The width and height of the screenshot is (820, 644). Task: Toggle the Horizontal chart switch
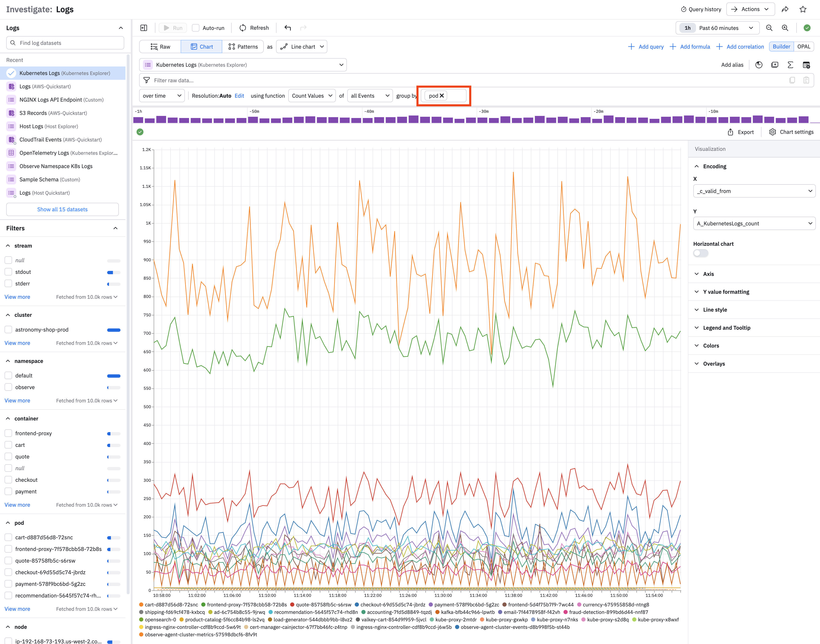(701, 253)
